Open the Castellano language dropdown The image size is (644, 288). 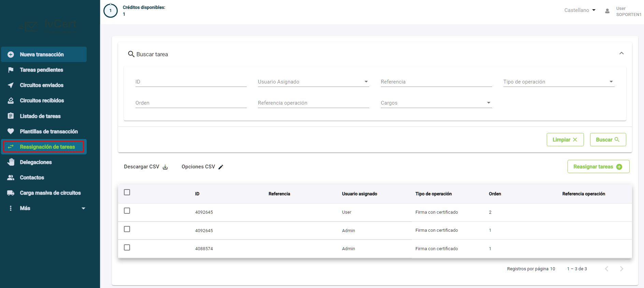click(580, 10)
